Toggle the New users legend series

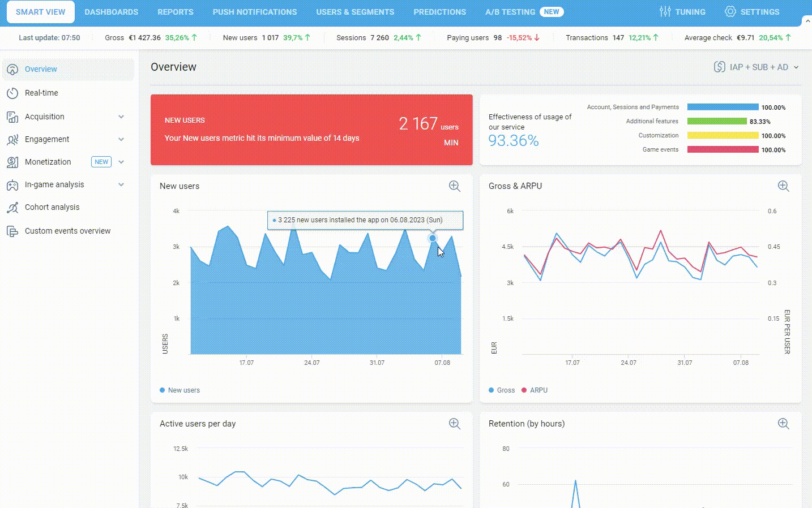pos(180,390)
